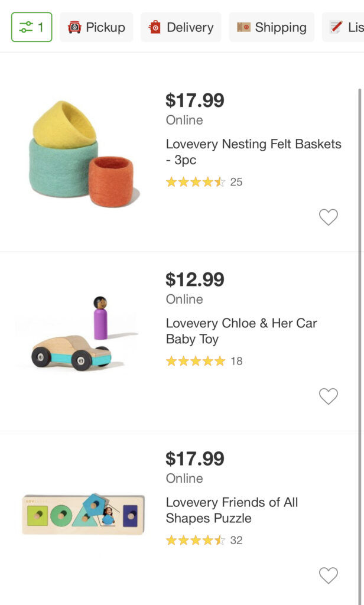Open the 25 reviews star rating

[204, 182]
